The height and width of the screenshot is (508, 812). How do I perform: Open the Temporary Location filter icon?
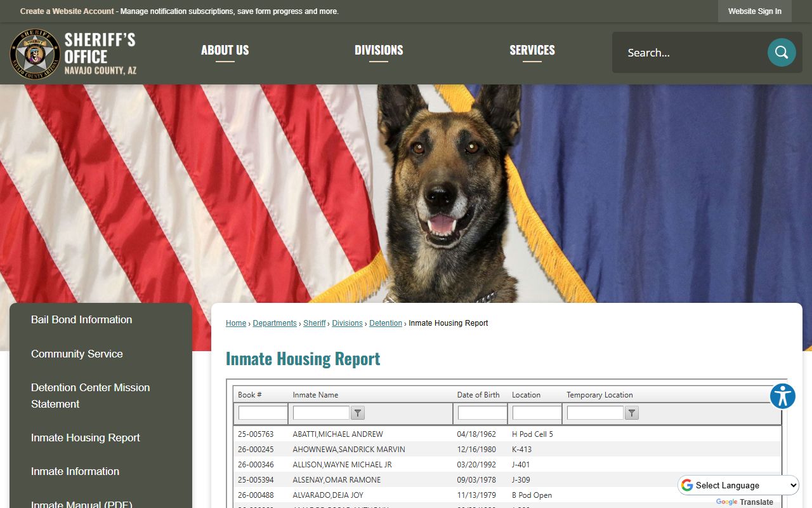coord(632,413)
